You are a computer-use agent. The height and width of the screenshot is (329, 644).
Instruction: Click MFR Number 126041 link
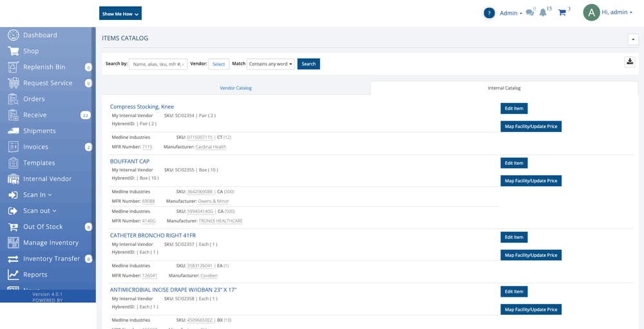click(x=149, y=276)
